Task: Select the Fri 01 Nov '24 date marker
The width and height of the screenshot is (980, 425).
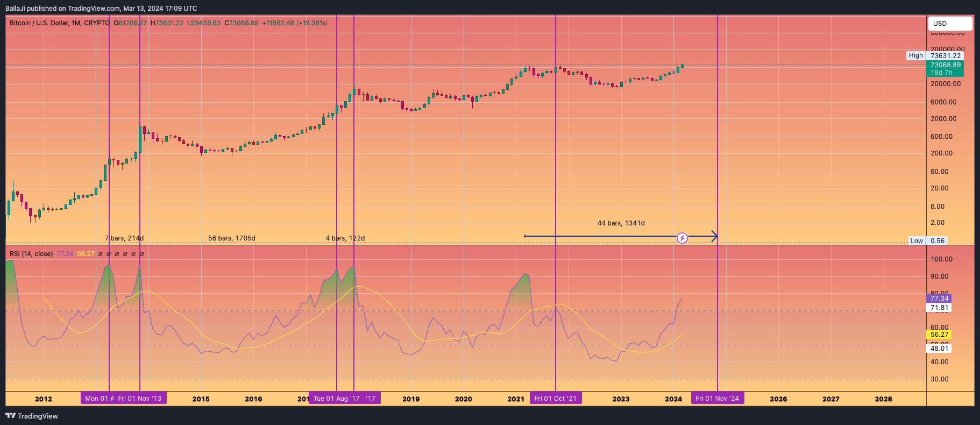Action: point(718,399)
